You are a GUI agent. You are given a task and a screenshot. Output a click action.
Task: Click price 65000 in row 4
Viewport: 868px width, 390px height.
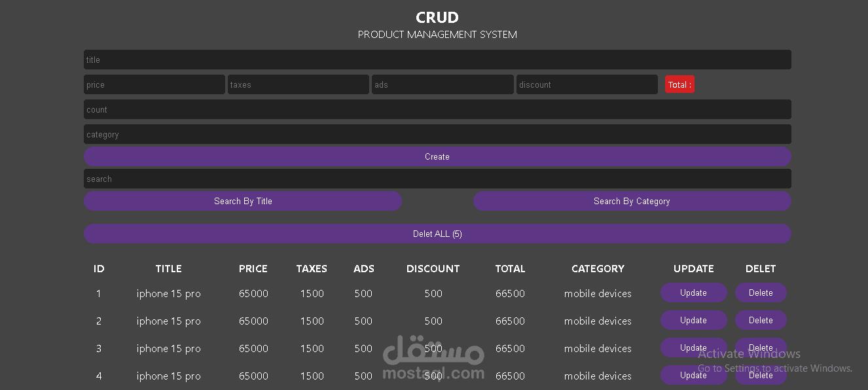pyautogui.click(x=253, y=376)
